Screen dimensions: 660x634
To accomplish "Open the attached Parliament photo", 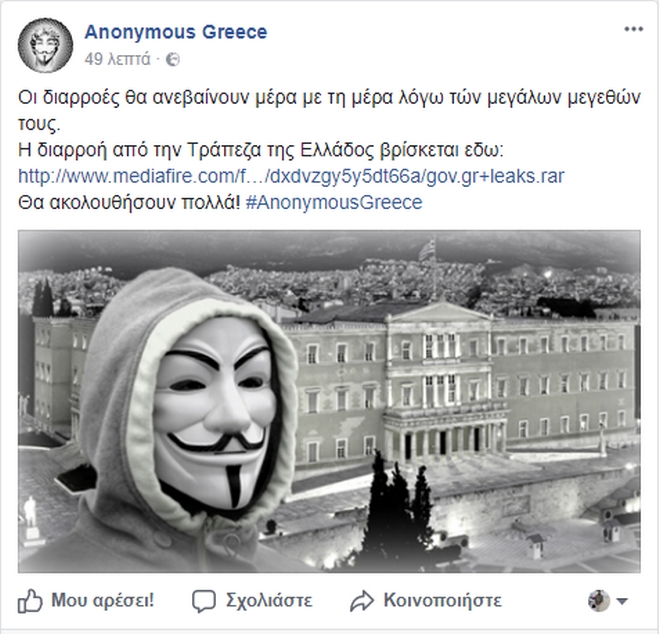I will point(329,401).
